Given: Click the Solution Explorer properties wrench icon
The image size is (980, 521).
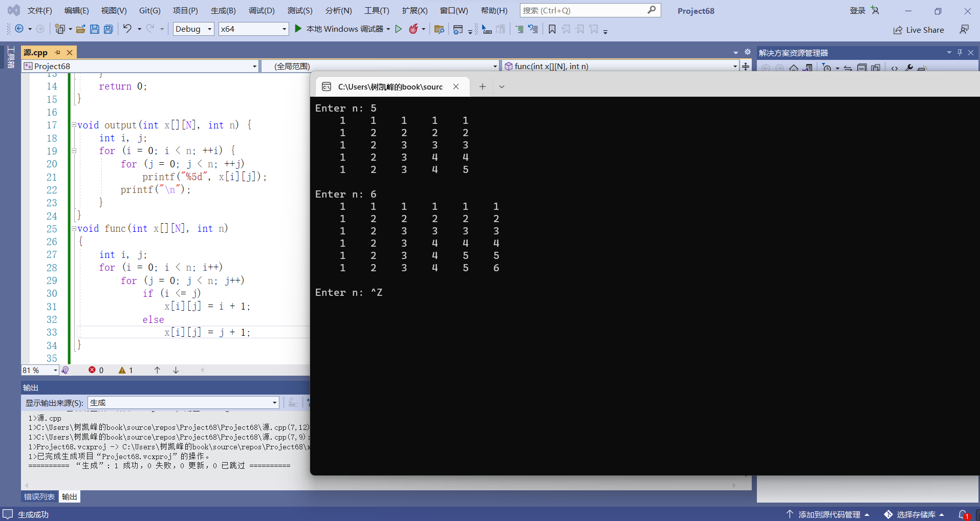Looking at the screenshot, I should click(x=909, y=68).
